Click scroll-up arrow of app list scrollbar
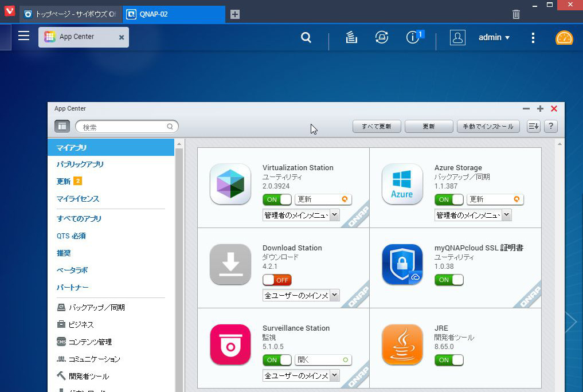 559,144
